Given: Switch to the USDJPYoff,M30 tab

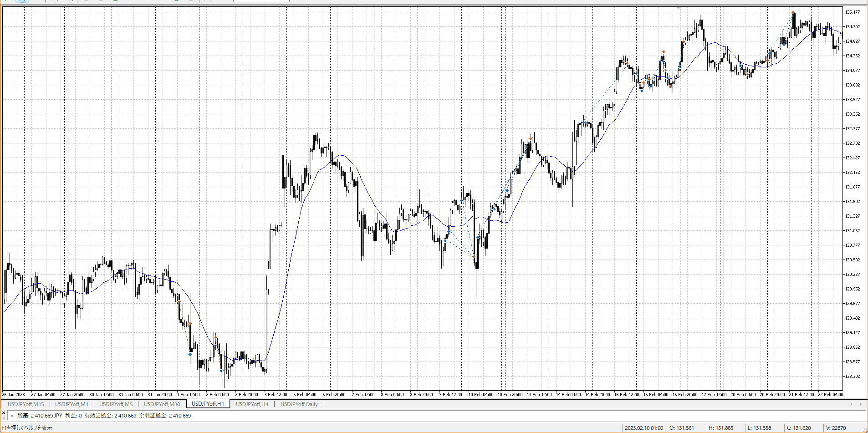Looking at the screenshot, I should [162, 404].
